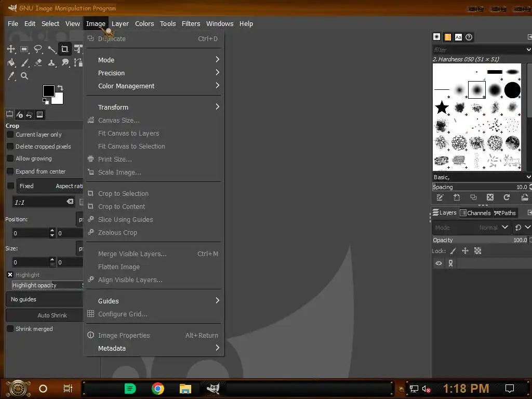Open the No guides dropdown
Screen dimensions: 532x399
pyautogui.click(x=45, y=299)
